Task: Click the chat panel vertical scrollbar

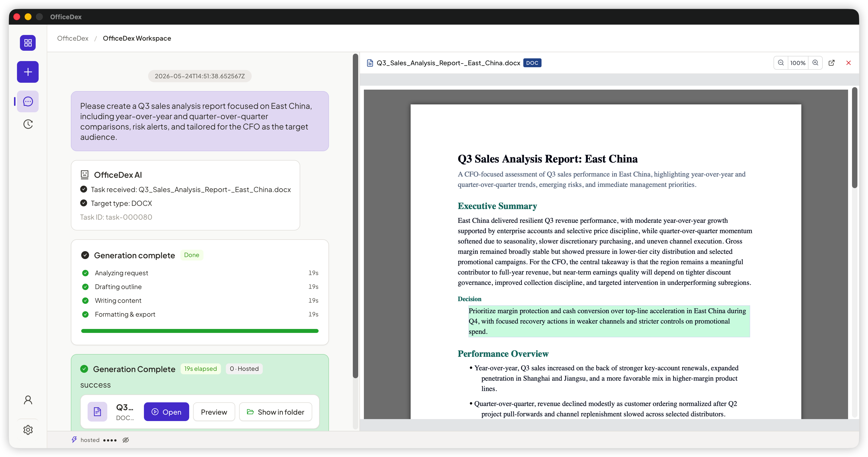Action: (x=355, y=216)
